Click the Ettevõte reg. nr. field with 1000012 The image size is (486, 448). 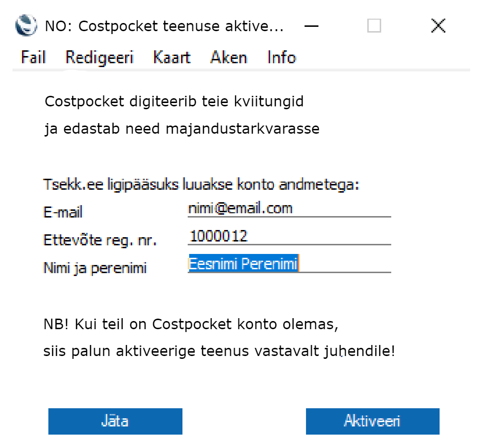[289, 236]
